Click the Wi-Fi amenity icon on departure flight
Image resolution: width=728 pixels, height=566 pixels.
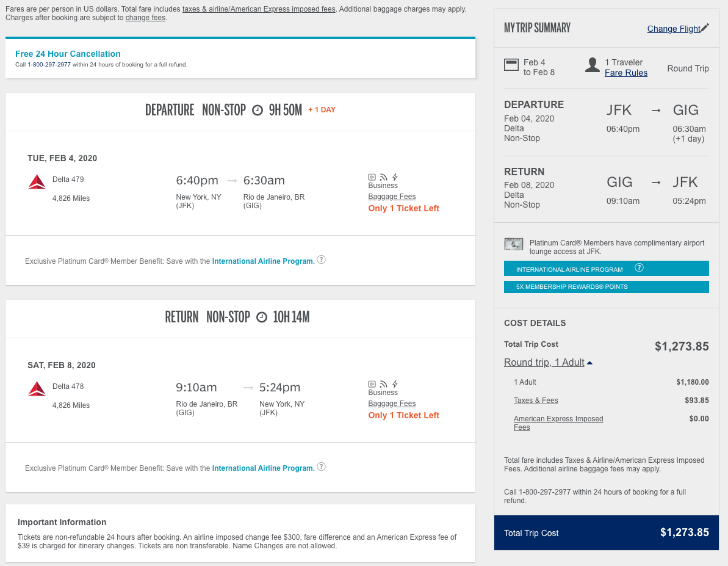383,178
